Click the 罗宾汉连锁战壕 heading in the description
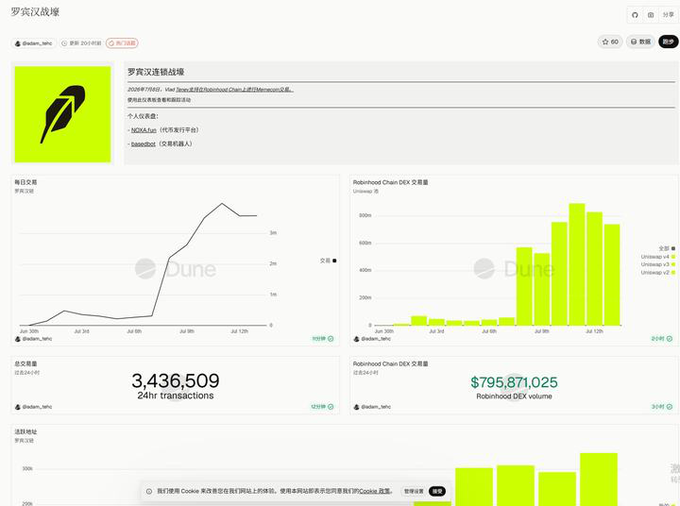This screenshot has width=680, height=506. coord(156,72)
